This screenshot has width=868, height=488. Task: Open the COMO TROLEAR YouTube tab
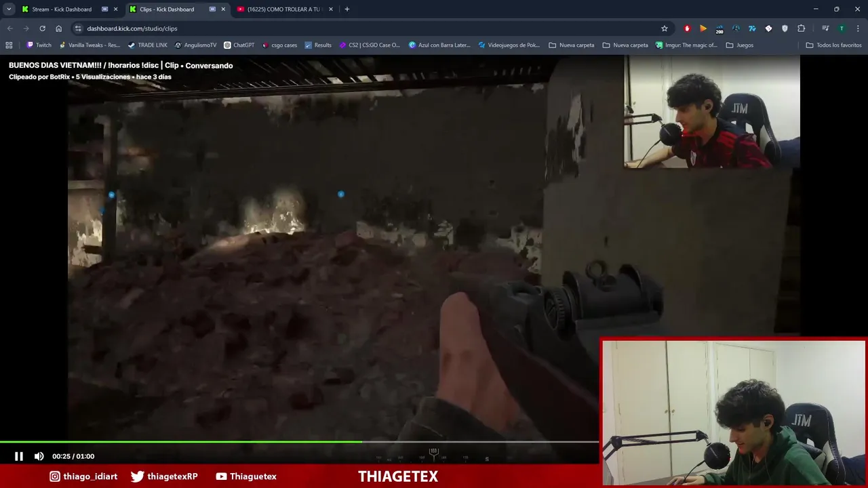pyautogui.click(x=283, y=9)
